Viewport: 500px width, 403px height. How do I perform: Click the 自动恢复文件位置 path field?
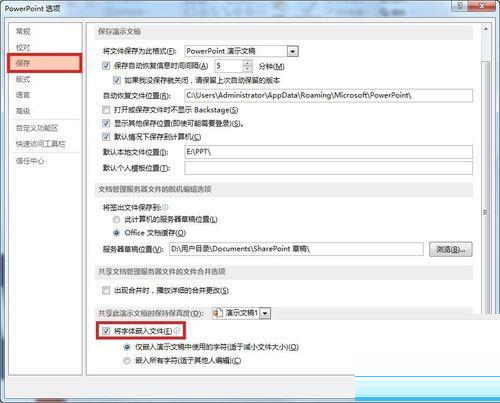coord(328,96)
